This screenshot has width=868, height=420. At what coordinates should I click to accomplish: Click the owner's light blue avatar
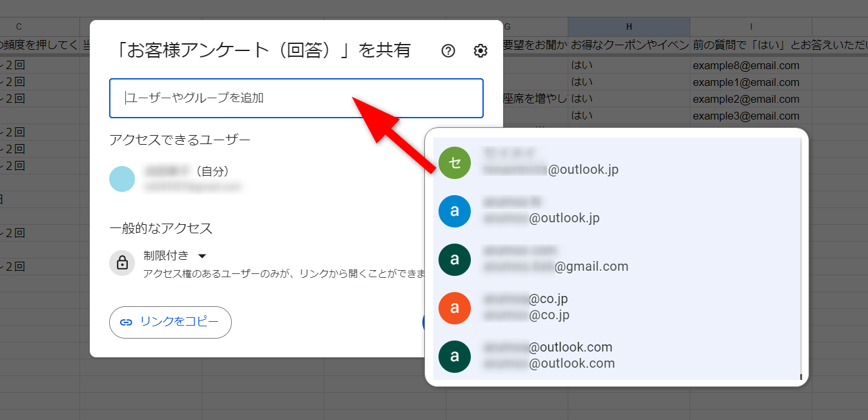point(122,179)
